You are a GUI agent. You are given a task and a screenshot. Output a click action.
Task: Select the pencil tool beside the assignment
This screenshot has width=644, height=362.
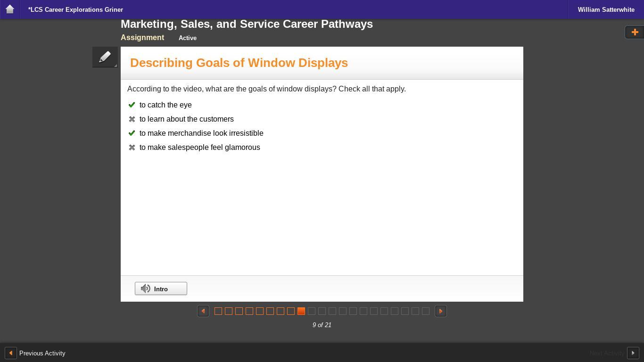pyautogui.click(x=105, y=57)
